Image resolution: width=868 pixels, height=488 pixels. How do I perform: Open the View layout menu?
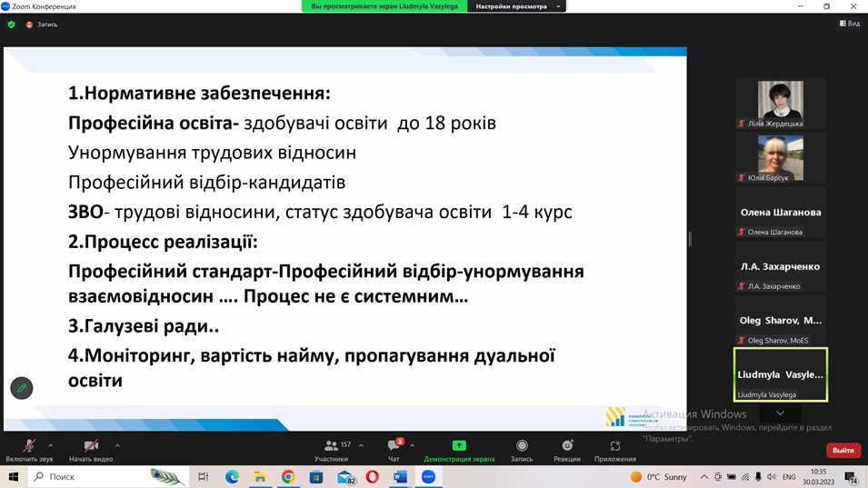850,24
